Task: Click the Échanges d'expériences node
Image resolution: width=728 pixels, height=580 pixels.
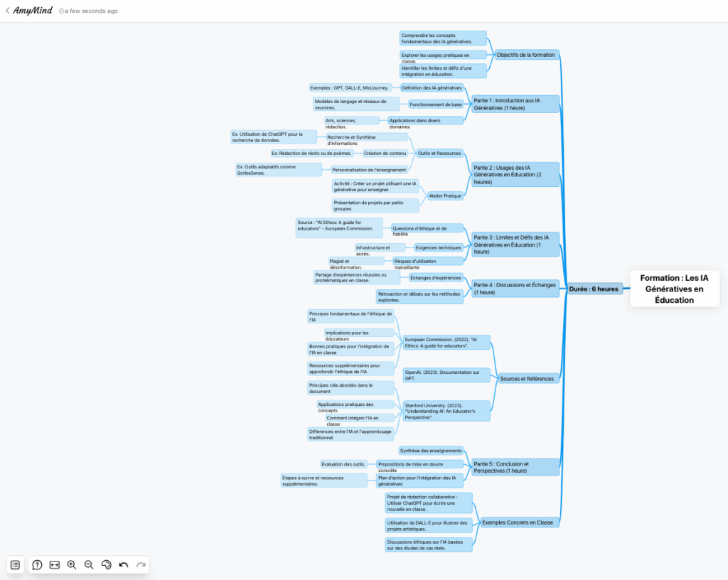Action: coord(435,277)
